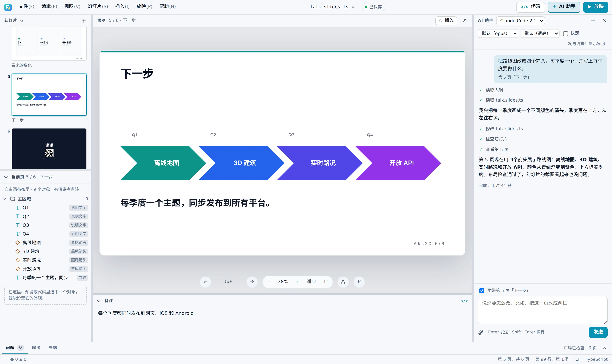Open talk.slides.ts file dropdown
The image size is (612, 364).
(x=332, y=7)
